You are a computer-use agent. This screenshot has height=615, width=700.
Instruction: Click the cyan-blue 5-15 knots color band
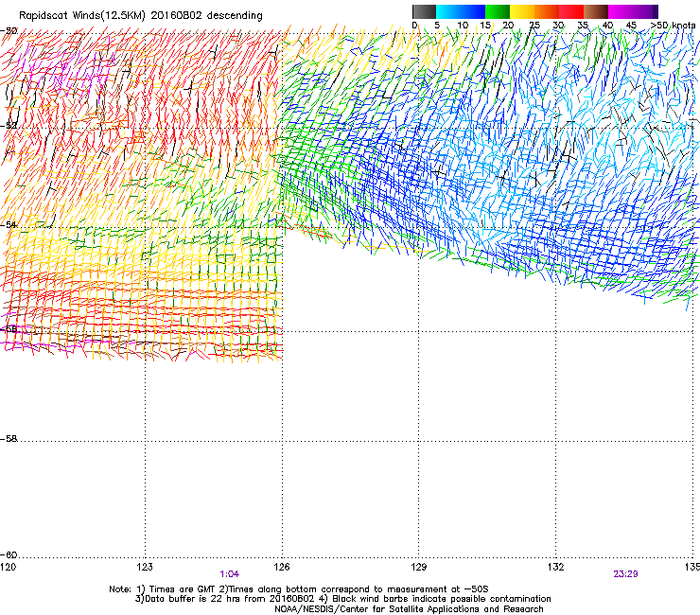(x=461, y=11)
